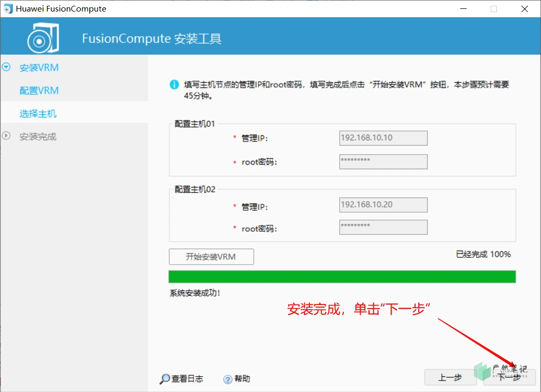
Task: Close the Huawei FusionCompute window
Action: point(525,8)
